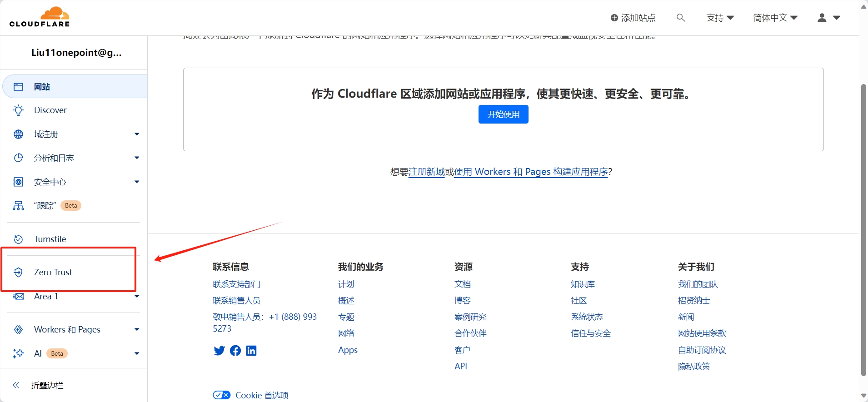Open 使用 Workers 和 Pages 构建应用程序 link
Viewport: 868px width, 402px height.
[531, 172]
